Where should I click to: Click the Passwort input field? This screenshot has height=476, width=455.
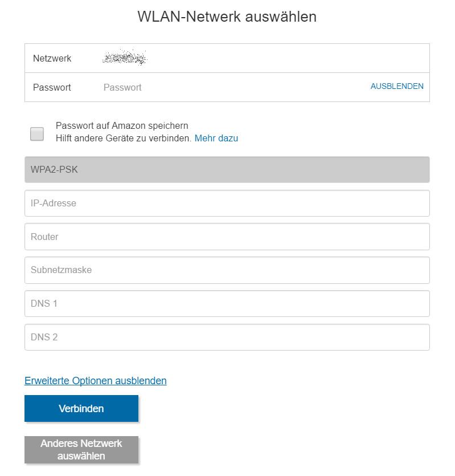(228, 87)
